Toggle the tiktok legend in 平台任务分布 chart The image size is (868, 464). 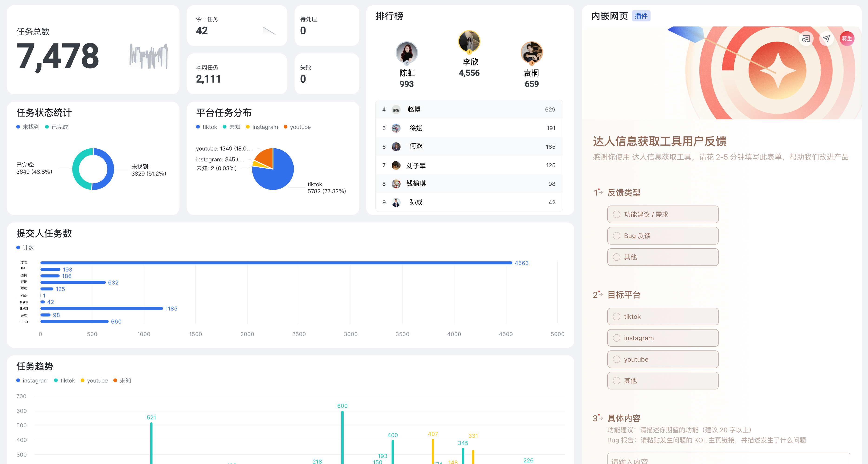click(x=206, y=127)
